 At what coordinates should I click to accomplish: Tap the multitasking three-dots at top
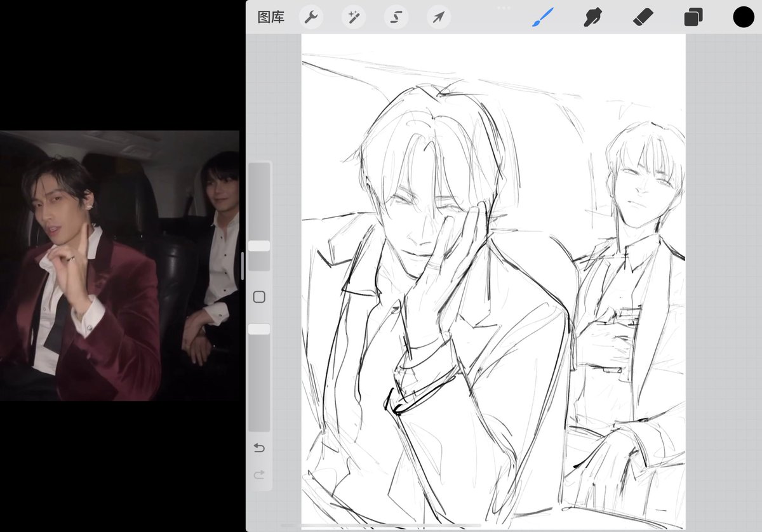tap(504, 8)
